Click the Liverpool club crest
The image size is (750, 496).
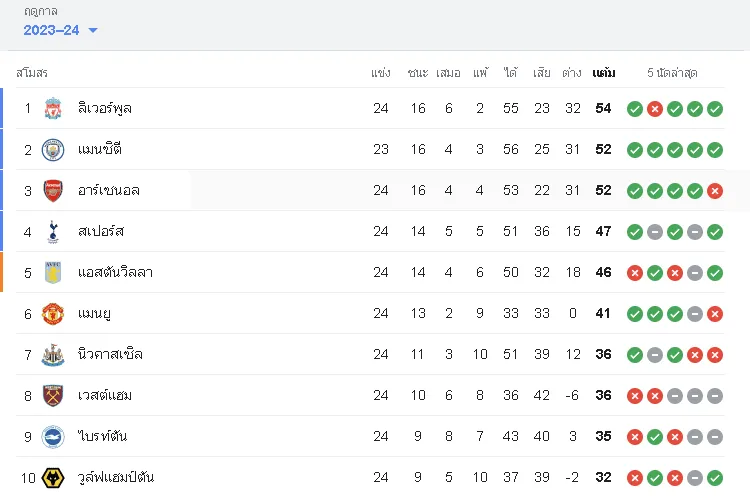[53, 108]
